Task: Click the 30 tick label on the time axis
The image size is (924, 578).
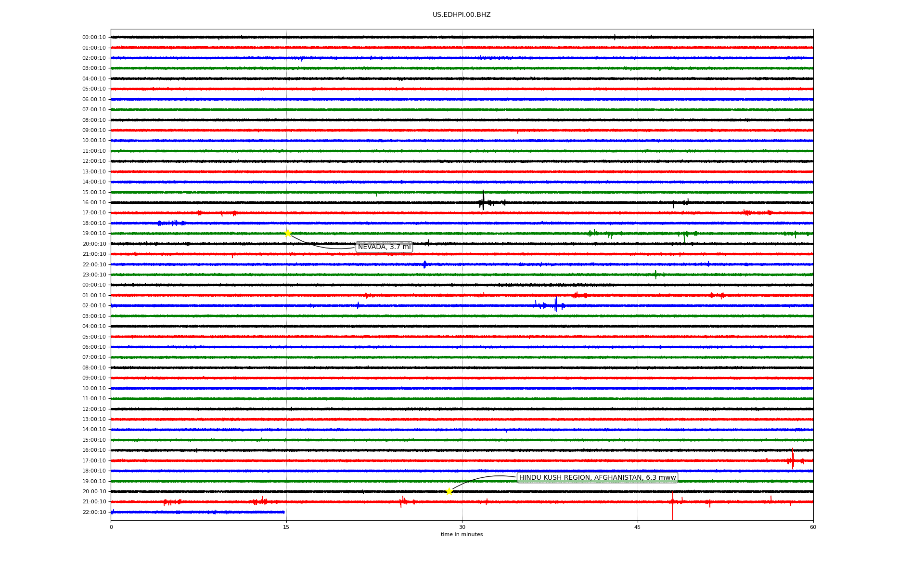Action: coord(462,527)
